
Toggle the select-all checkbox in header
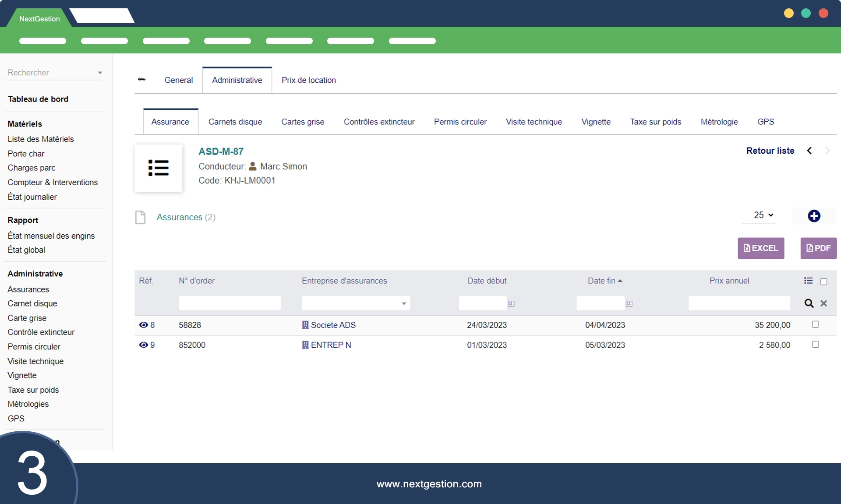(823, 282)
